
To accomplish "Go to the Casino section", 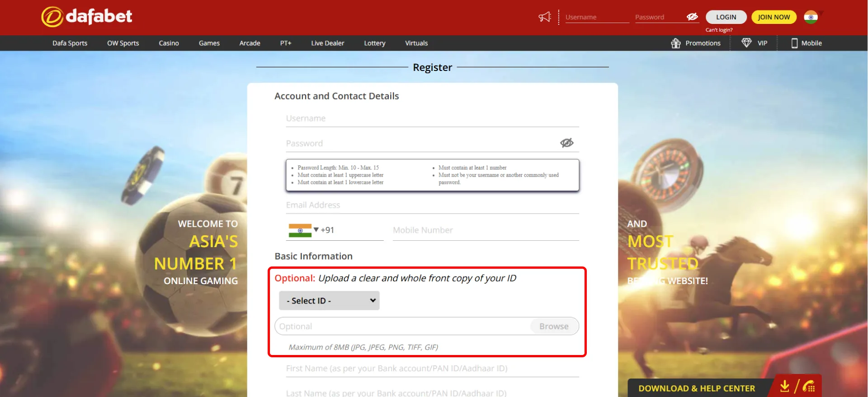I will [169, 43].
